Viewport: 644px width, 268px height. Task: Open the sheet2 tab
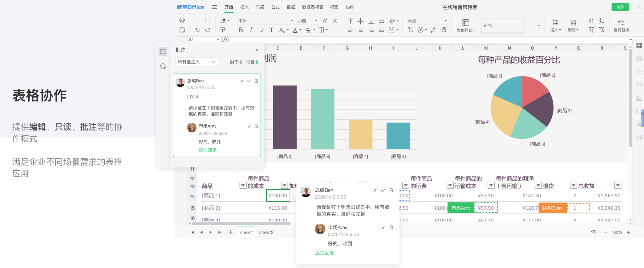click(x=266, y=232)
